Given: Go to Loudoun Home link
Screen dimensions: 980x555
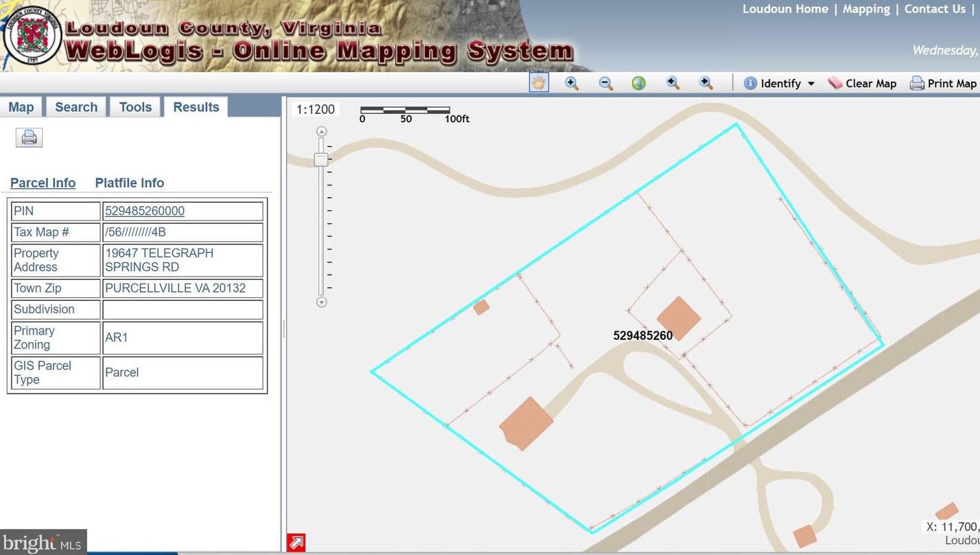Looking at the screenshot, I should pyautogui.click(x=785, y=9).
